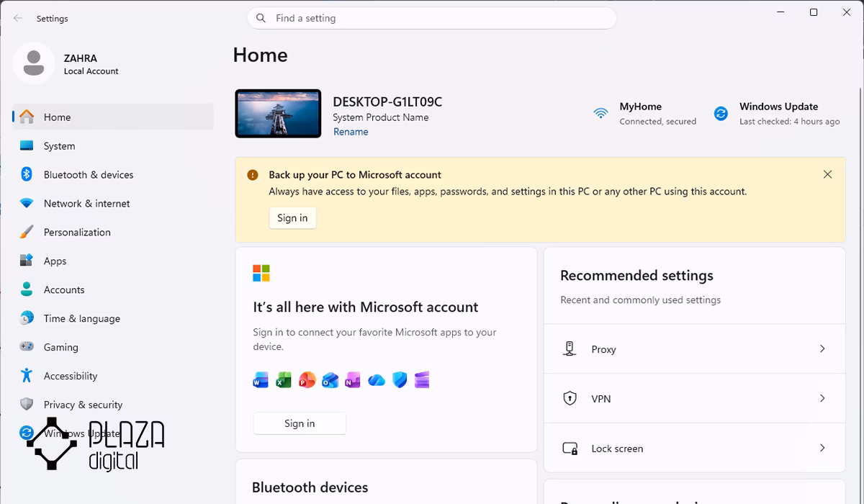This screenshot has width=864, height=504.
Task: Click the VPN shield icon
Action: click(x=570, y=398)
